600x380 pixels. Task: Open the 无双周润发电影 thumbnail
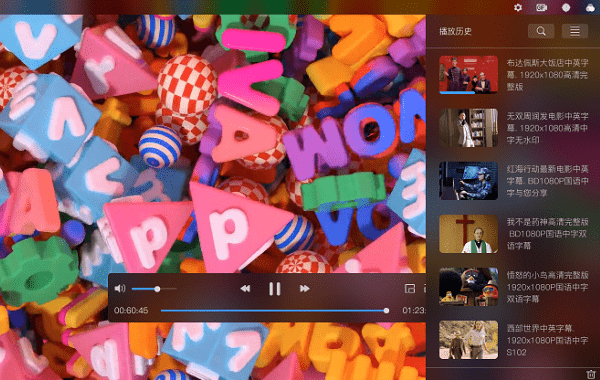point(468,128)
